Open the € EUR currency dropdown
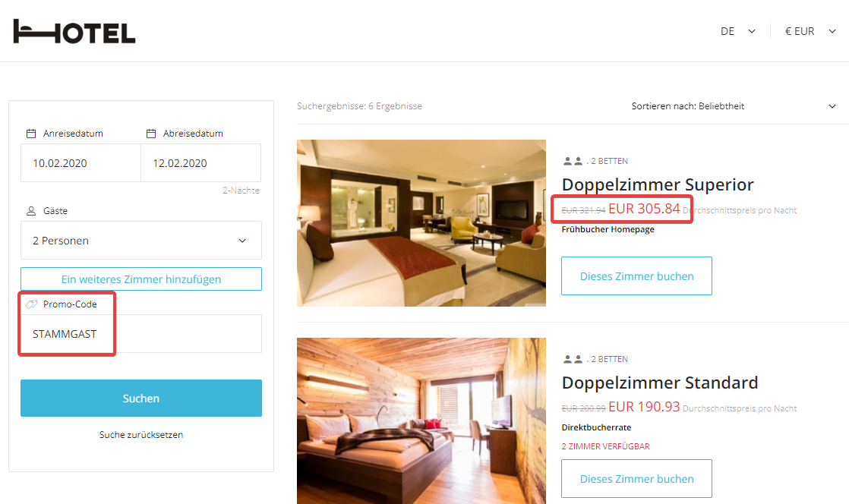The height and width of the screenshot is (504, 849). [809, 31]
